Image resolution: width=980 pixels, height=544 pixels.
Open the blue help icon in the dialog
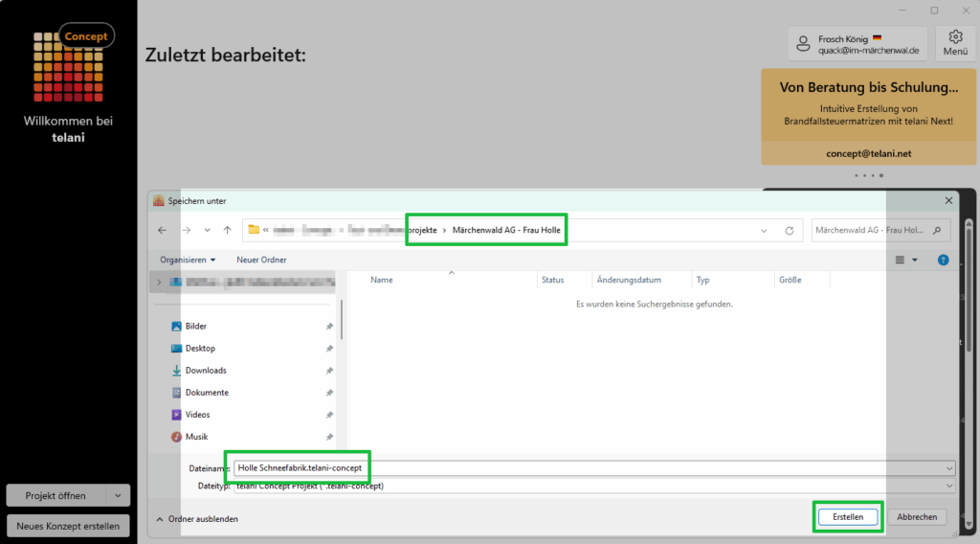(943, 260)
